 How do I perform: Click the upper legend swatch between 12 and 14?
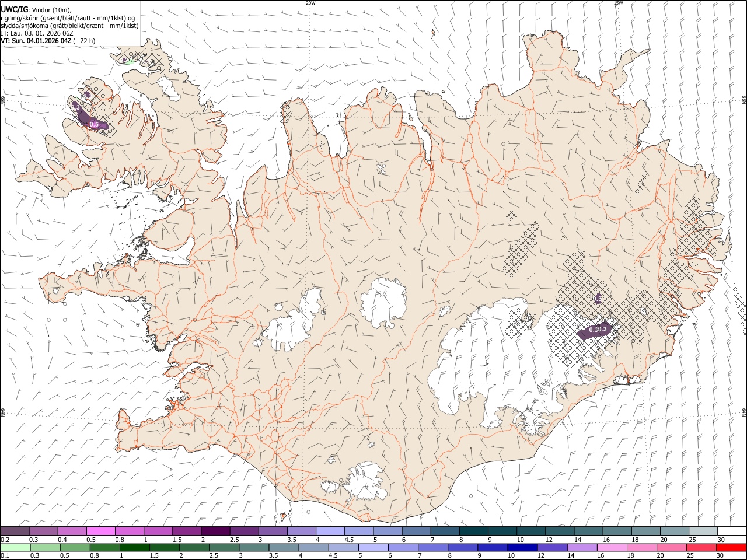(560, 531)
